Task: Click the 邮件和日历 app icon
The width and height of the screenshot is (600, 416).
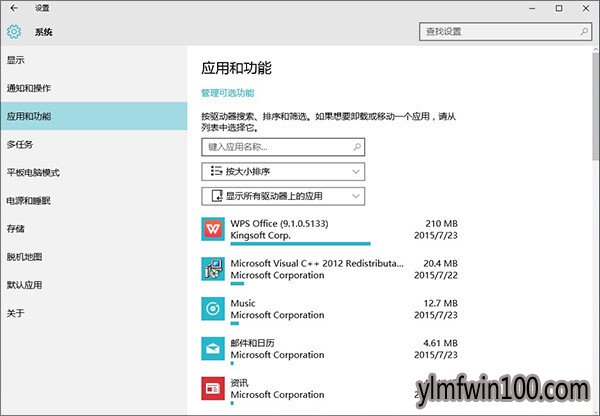Action: [x=213, y=349]
